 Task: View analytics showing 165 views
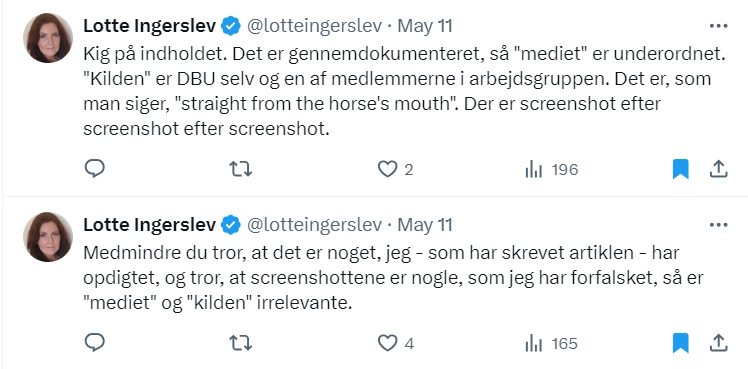pos(551,343)
